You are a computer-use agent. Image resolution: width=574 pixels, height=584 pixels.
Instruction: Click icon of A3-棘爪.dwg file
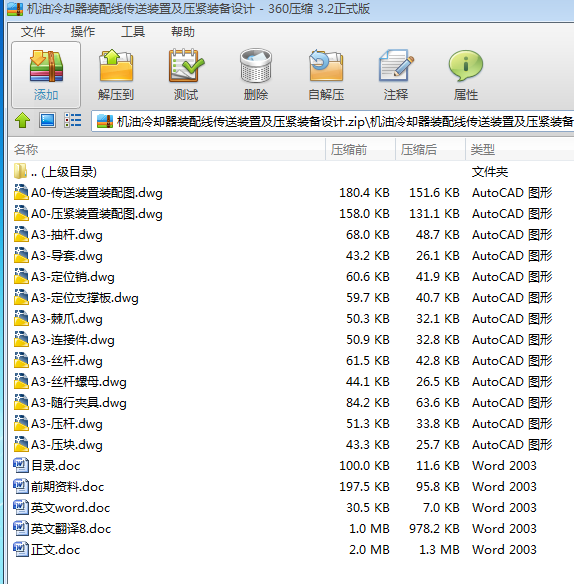[x=21, y=318]
